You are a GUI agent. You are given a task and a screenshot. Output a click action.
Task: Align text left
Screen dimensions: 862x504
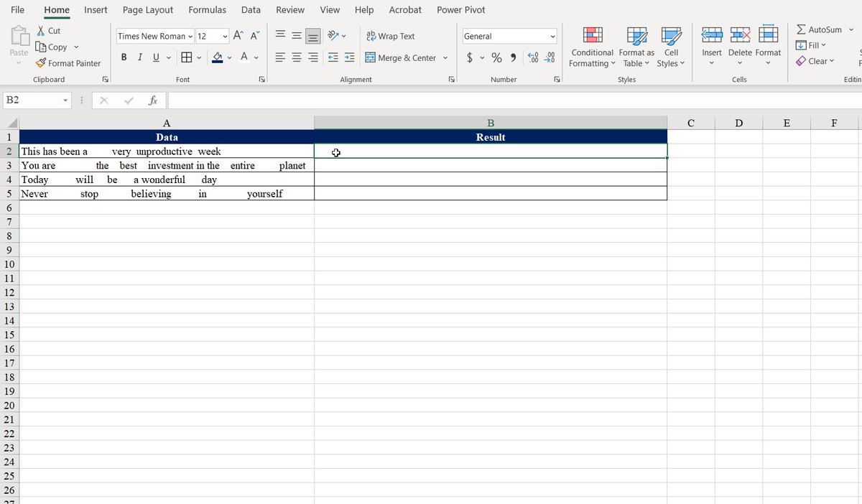tap(280, 57)
